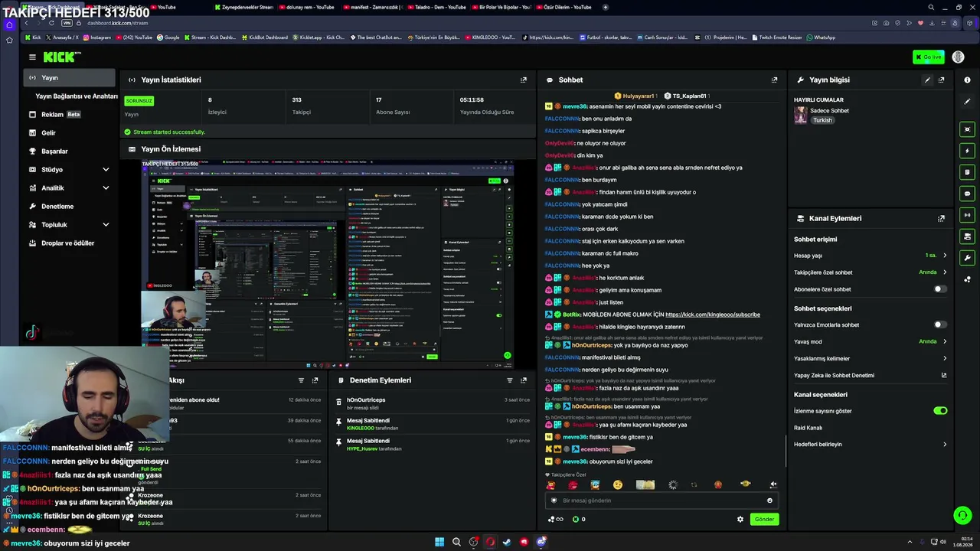This screenshot has height=551, width=980.
Task: Open chat settings gear icon
Action: 740,519
